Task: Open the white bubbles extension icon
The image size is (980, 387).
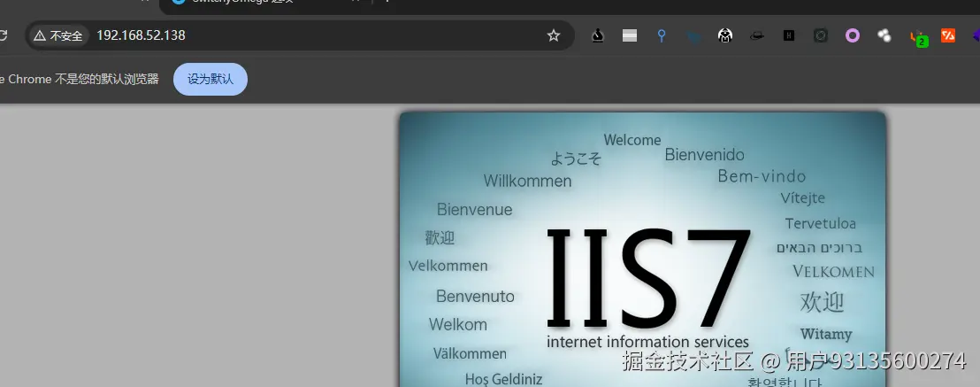Action: click(884, 35)
